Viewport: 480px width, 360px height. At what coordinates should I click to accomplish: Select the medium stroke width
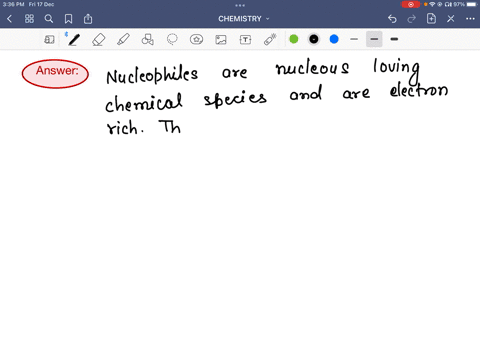pyautogui.click(x=374, y=39)
